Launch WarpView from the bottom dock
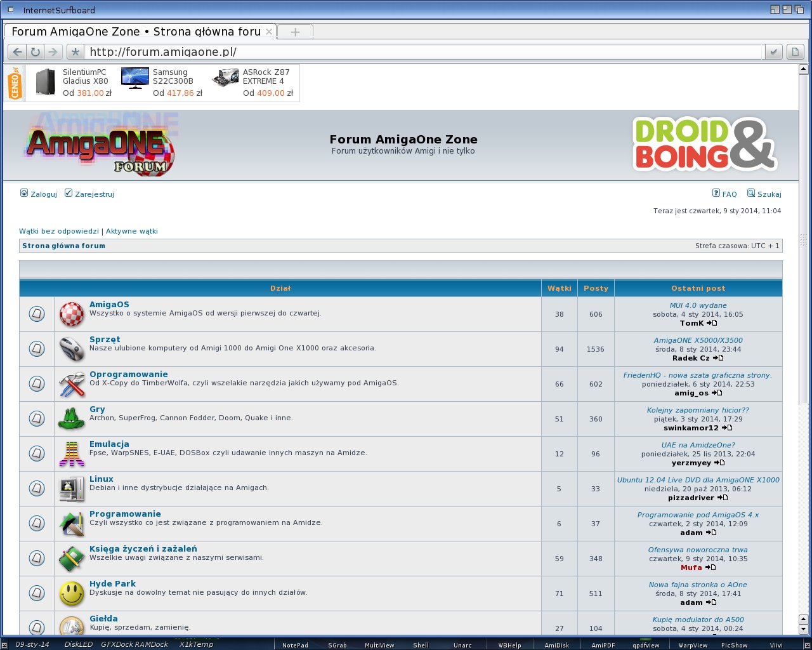 pos(693,645)
